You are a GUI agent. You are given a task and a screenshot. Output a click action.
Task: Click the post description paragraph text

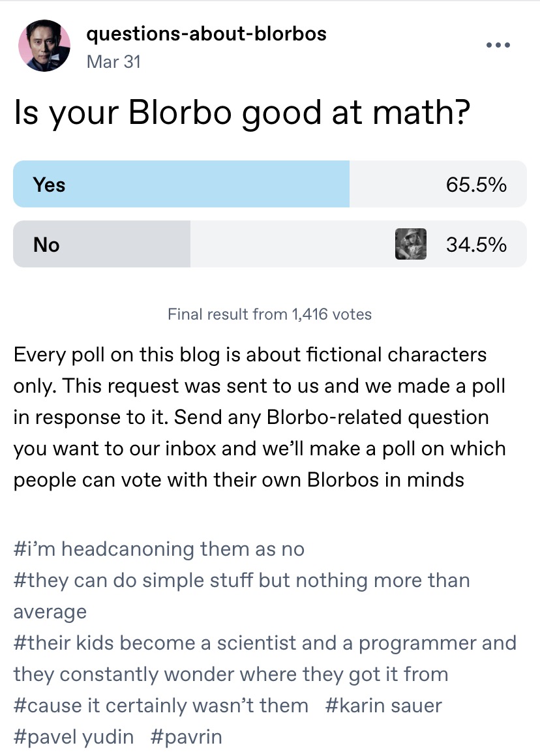[260, 417]
